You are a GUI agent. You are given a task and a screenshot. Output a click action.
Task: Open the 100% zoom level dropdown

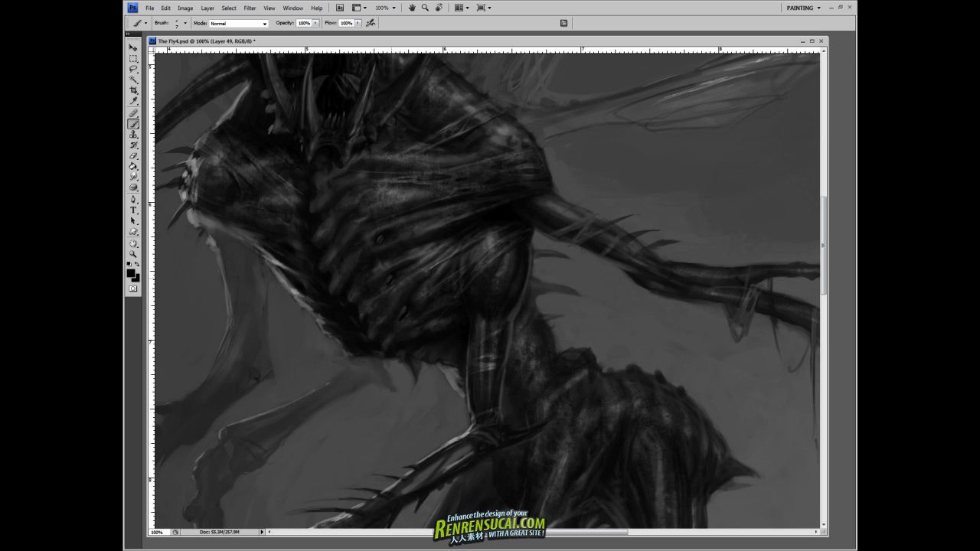(x=385, y=8)
